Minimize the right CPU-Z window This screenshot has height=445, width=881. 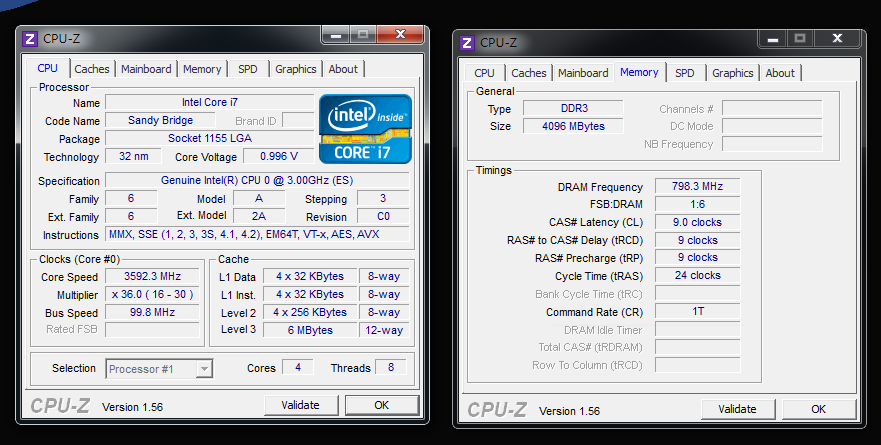point(773,39)
